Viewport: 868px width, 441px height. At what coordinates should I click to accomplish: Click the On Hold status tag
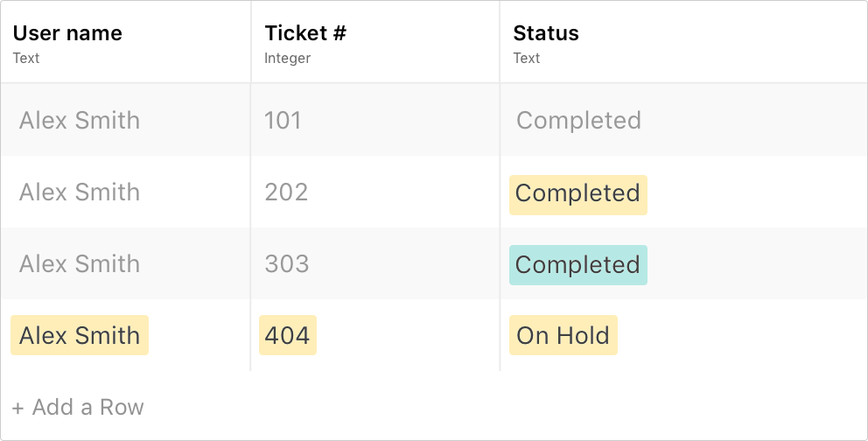[563, 335]
